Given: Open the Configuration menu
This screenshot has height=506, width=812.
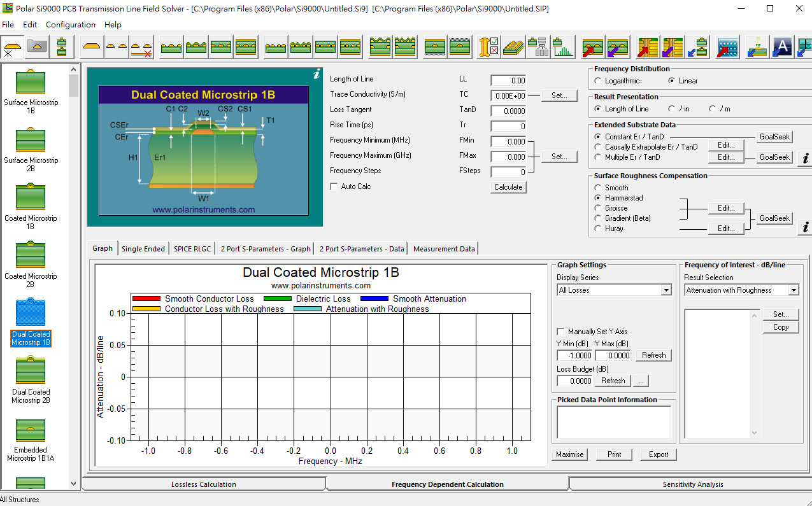Looking at the screenshot, I should click(x=71, y=25).
